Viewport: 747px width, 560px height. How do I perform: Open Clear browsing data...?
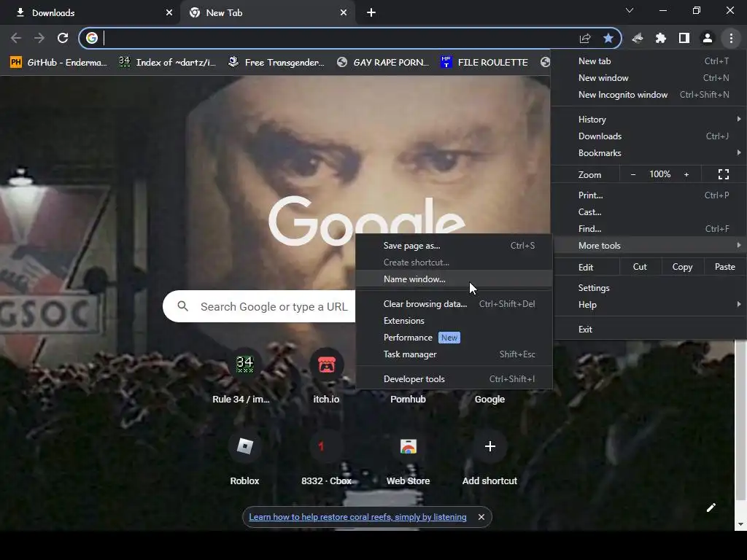(454, 304)
